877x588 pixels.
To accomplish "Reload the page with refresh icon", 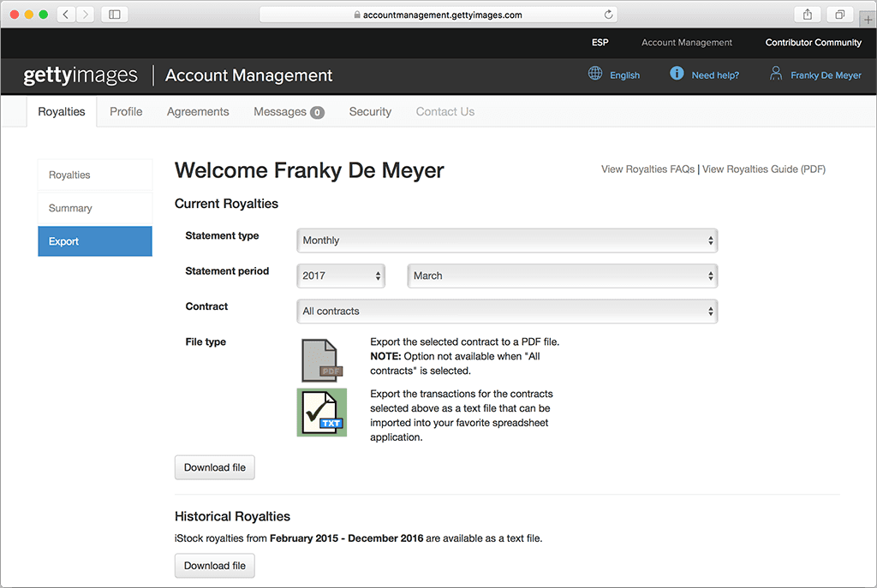I will tap(609, 15).
